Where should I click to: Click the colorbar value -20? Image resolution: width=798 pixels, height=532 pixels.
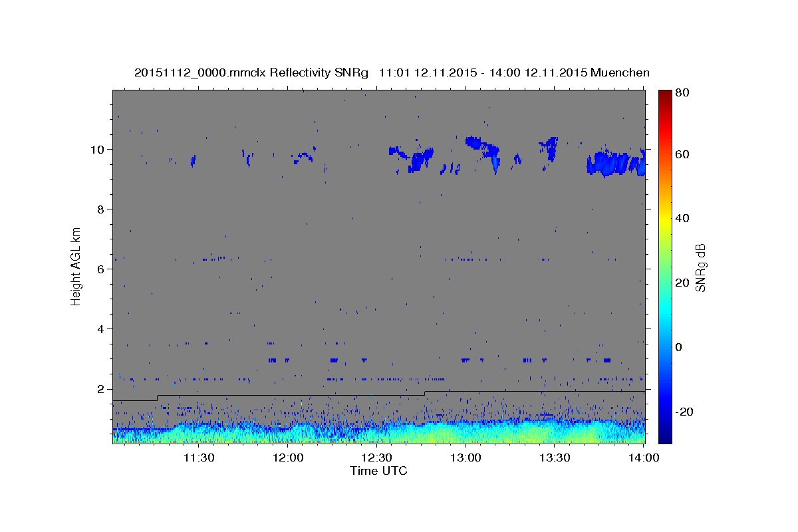[x=685, y=412]
